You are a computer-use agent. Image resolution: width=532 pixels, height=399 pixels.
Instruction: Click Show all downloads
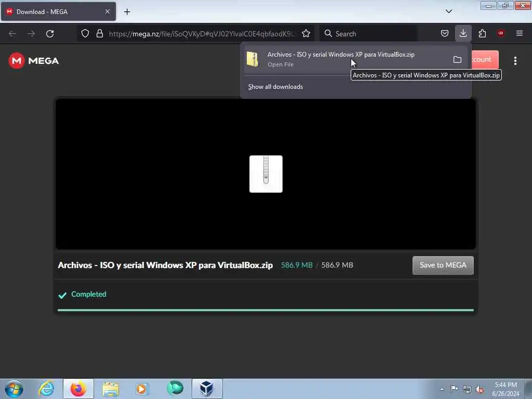coord(275,87)
